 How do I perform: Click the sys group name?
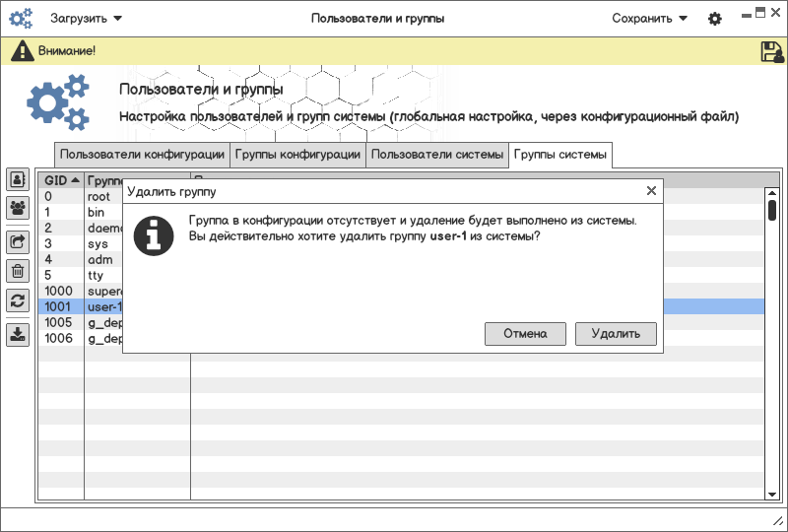tap(98, 244)
